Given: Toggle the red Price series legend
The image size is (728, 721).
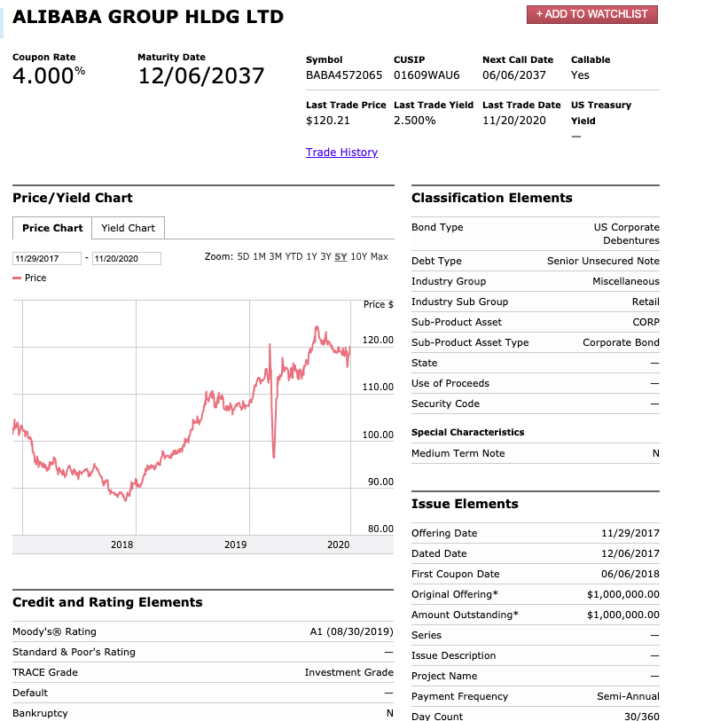Looking at the screenshot, I should [30, 278].
